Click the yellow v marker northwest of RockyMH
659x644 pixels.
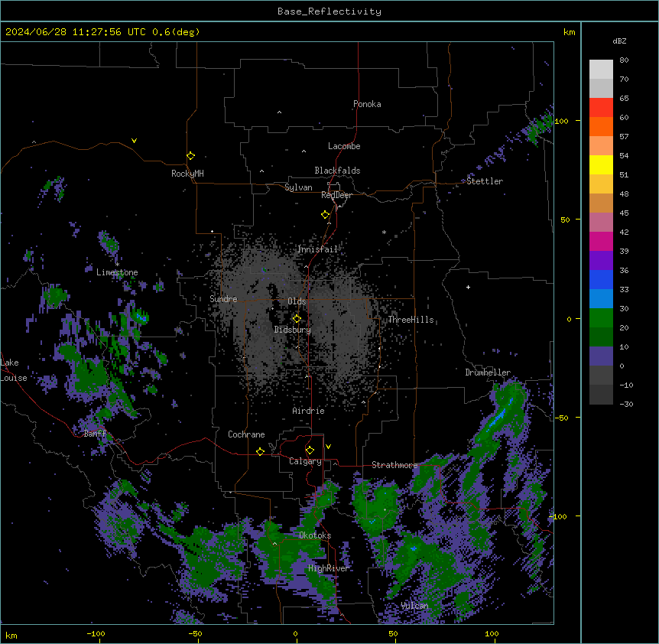(x=134, y=141)
